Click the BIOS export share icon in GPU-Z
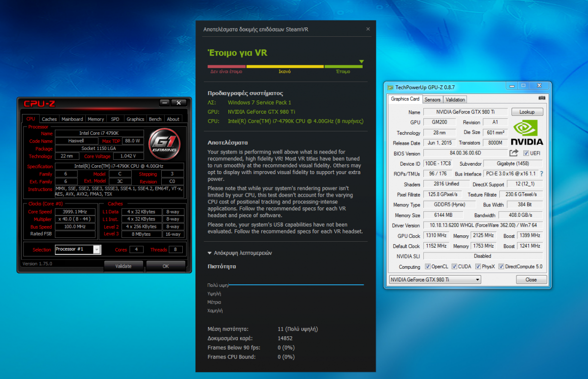588x379 pixels. (514, 153)
